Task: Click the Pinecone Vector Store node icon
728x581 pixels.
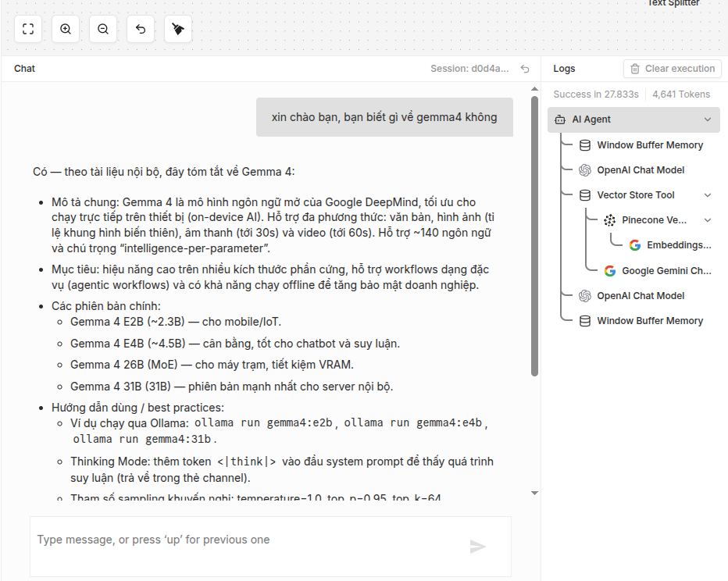Action: pyautogui.click(x=610, y=220)
